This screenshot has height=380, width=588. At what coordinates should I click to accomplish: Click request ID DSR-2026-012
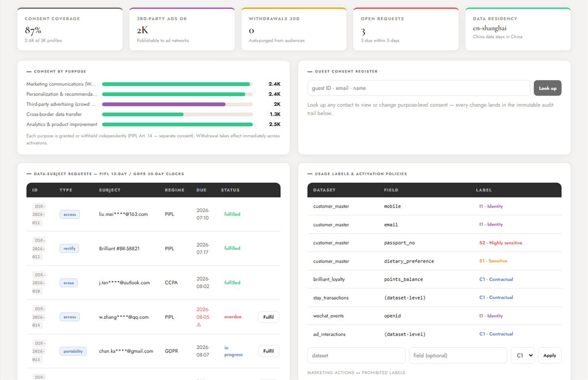pos(38,248)
